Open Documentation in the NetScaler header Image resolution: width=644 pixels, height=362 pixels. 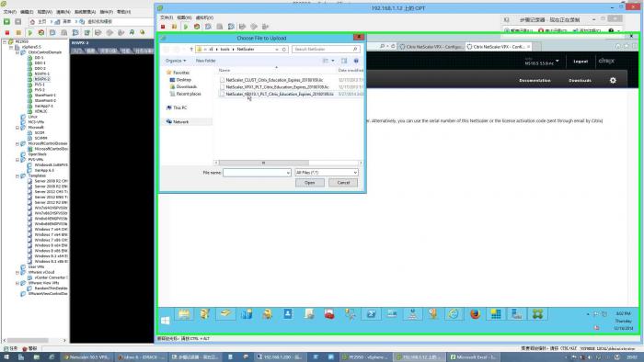click(x=535, y=80)
